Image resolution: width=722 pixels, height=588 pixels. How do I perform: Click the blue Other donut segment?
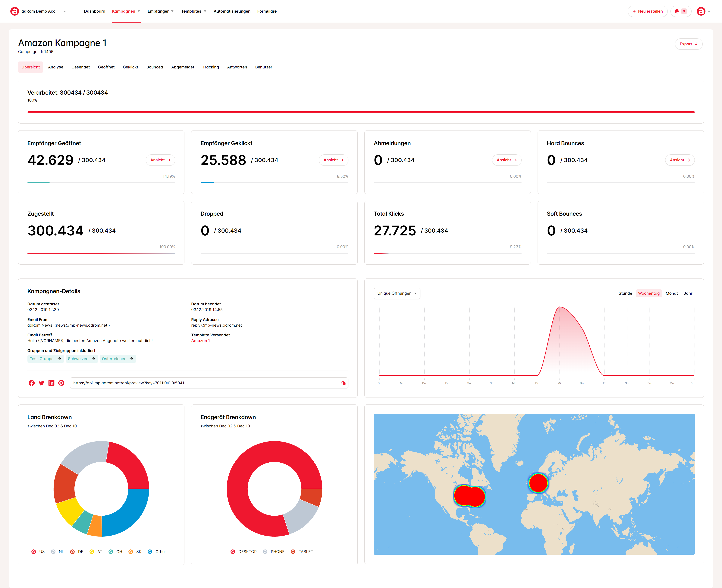click(x=128, y=512)
